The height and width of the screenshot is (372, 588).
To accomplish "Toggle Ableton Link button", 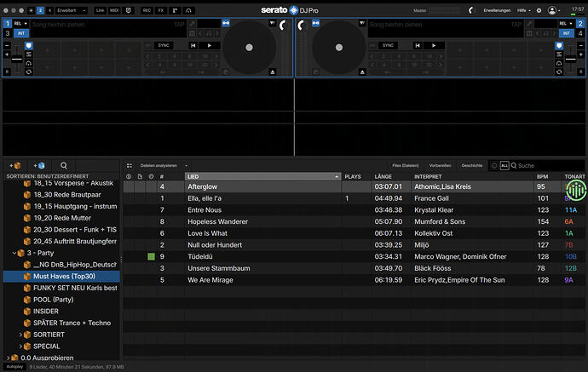I will point(100,10).
